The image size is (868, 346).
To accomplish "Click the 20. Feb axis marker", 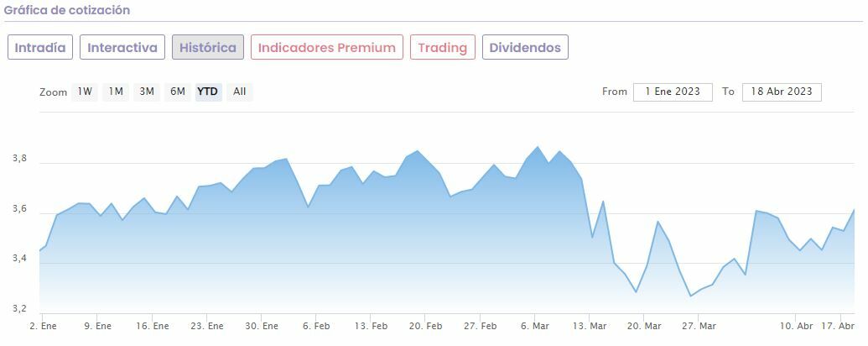I will (x=426, y=326).
